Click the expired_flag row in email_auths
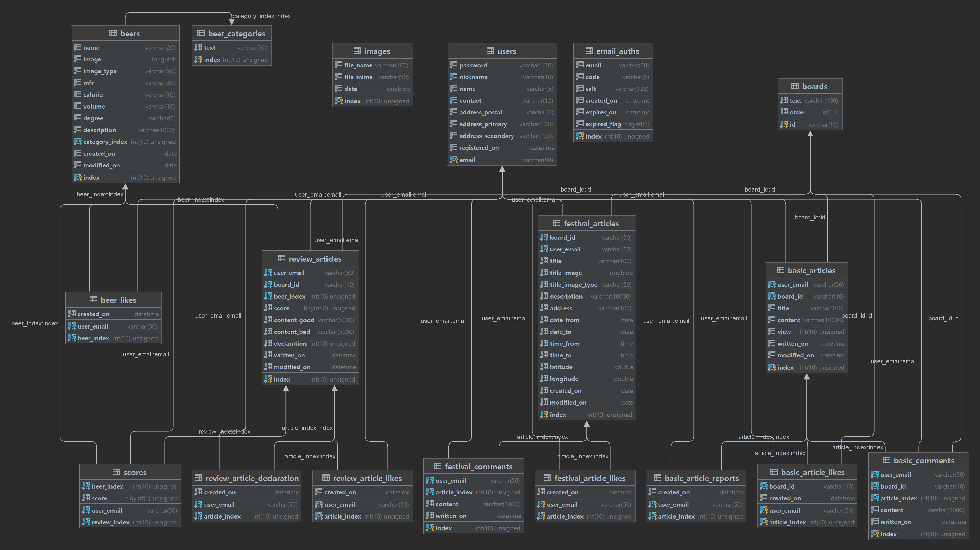Image resolution: width=980 pixels, height=550 pixels. [613, 124]
